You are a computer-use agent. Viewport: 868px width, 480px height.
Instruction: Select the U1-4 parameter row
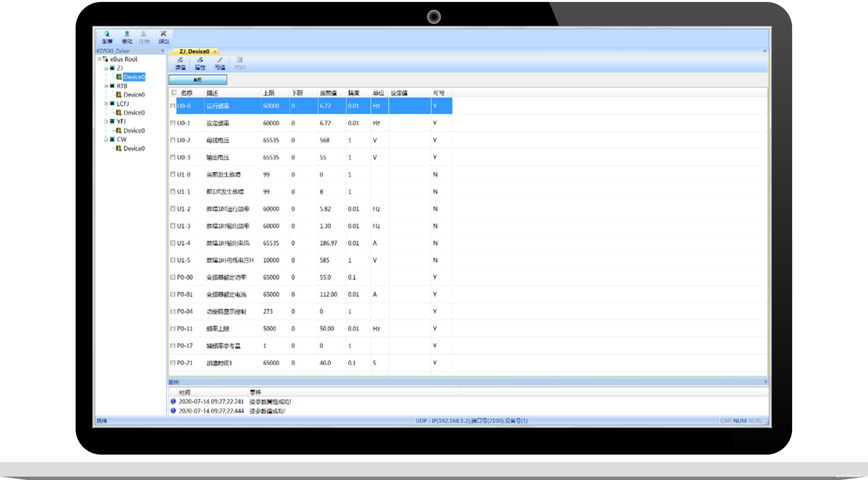coord(184,243)
